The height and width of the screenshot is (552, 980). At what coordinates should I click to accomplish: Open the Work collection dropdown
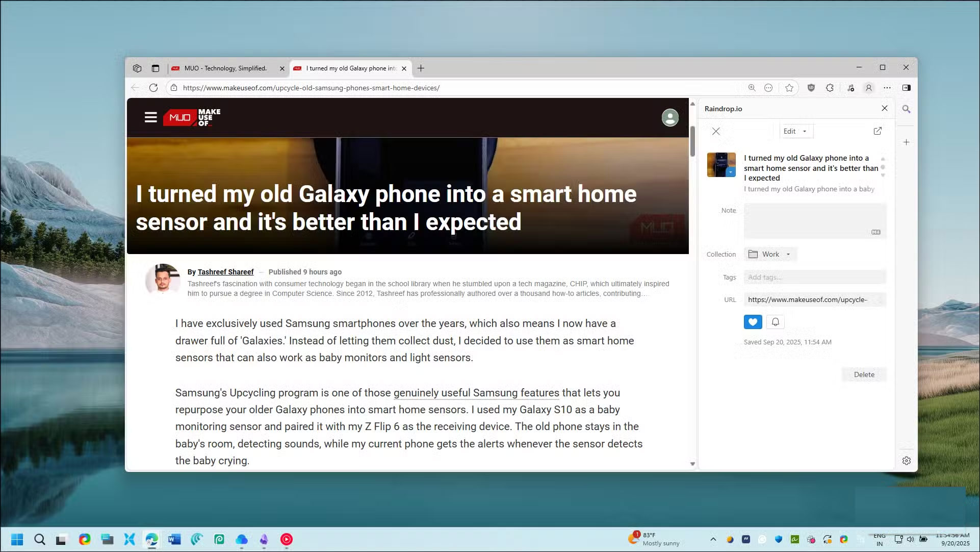(788, 254)
